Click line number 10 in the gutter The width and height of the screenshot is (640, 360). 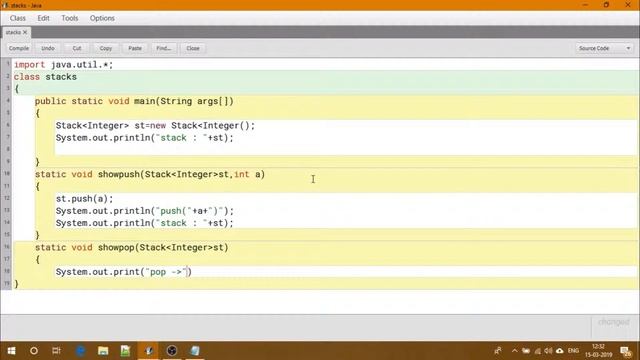[7, 173]
